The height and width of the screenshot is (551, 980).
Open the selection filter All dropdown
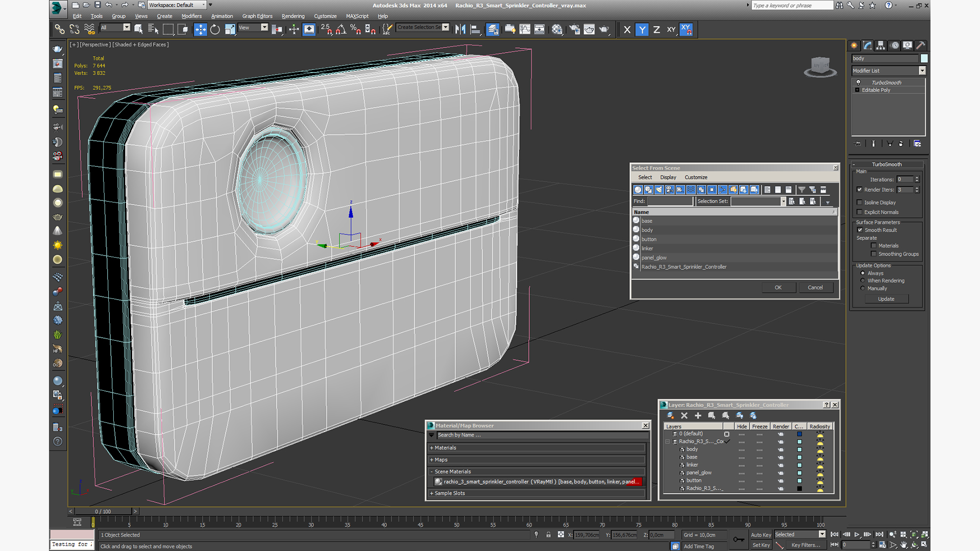point(115,28)
